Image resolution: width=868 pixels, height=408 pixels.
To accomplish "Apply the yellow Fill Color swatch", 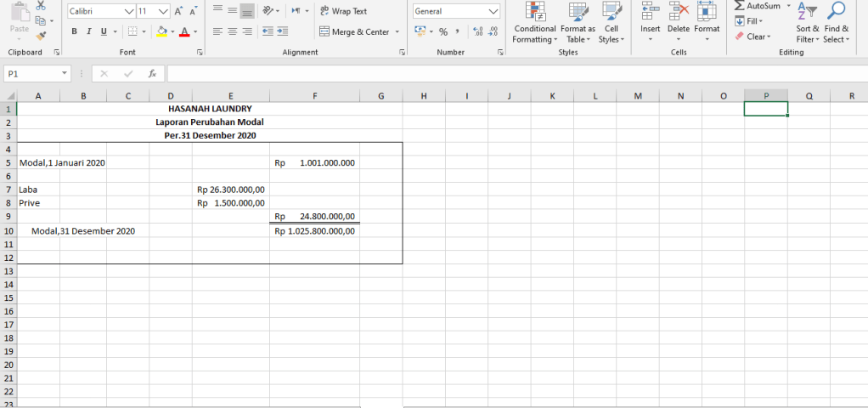I will pos(161,31).
